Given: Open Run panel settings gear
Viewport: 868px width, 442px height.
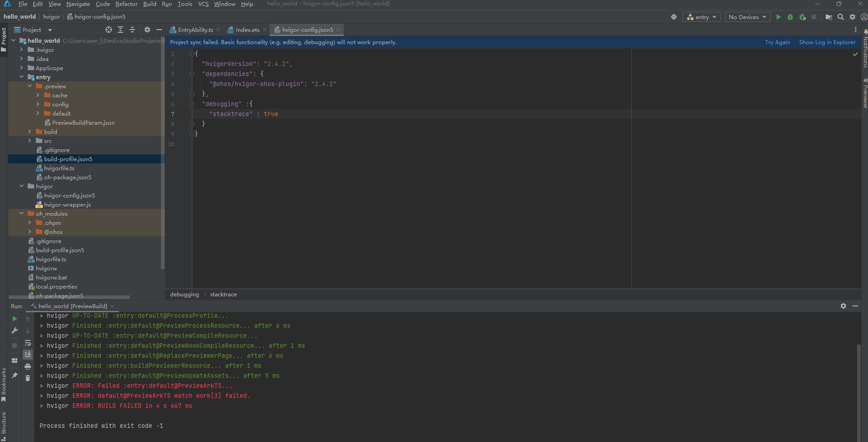Looking at the screenshot, I should [x=843, y=306].
